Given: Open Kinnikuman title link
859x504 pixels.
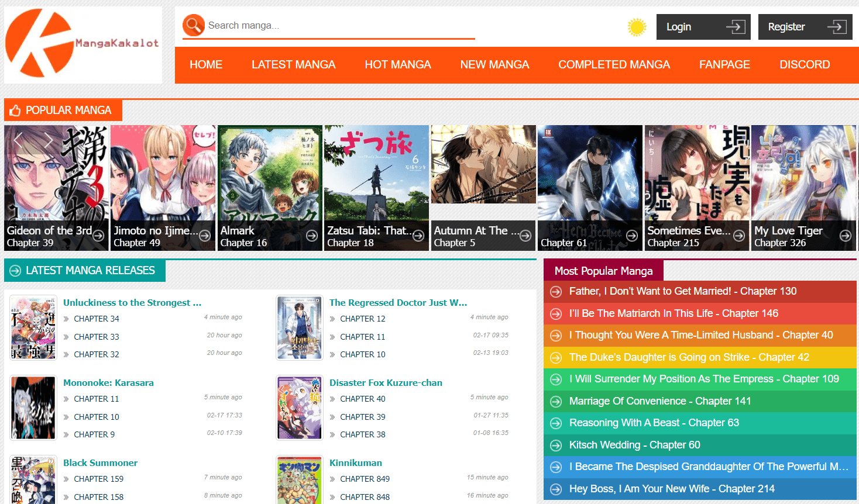Looking at the screenshot, I should click(355, 463).
